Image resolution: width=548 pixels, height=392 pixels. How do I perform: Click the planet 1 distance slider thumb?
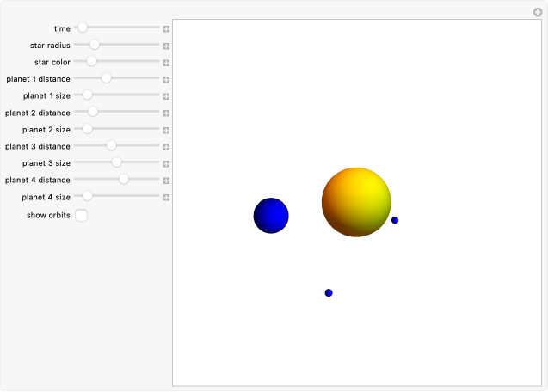106,77
